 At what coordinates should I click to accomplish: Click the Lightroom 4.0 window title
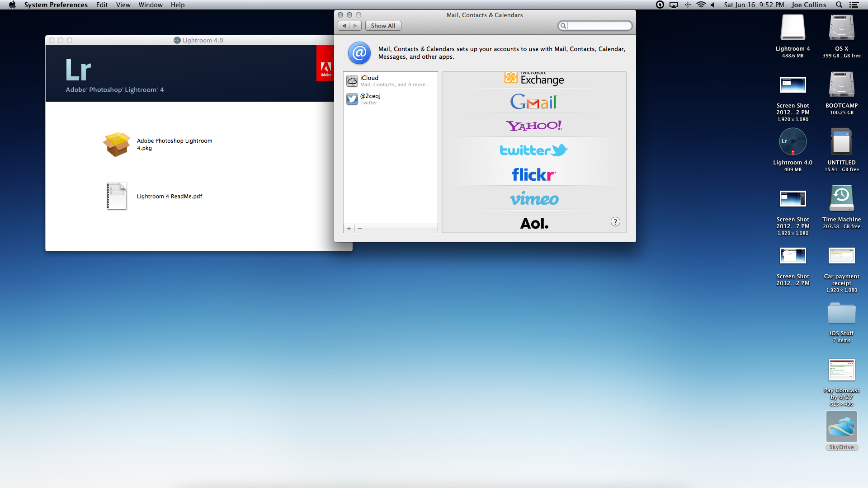tap(203, 40)
